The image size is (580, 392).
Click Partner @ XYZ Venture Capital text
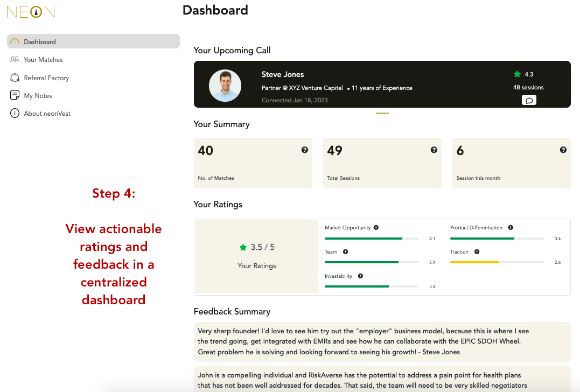click(302, 88)
